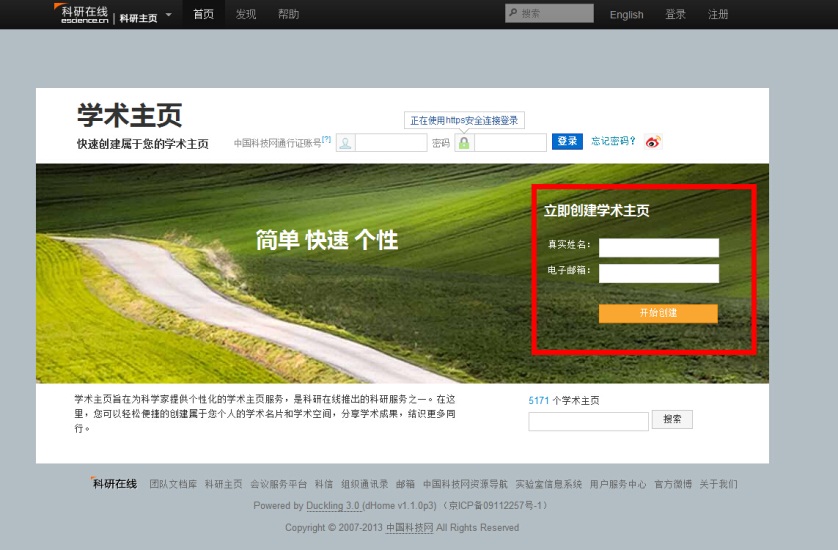This screenshot has width=838, height=550.
Task: Click the Weibo login icon
Action: pos(653,142)
